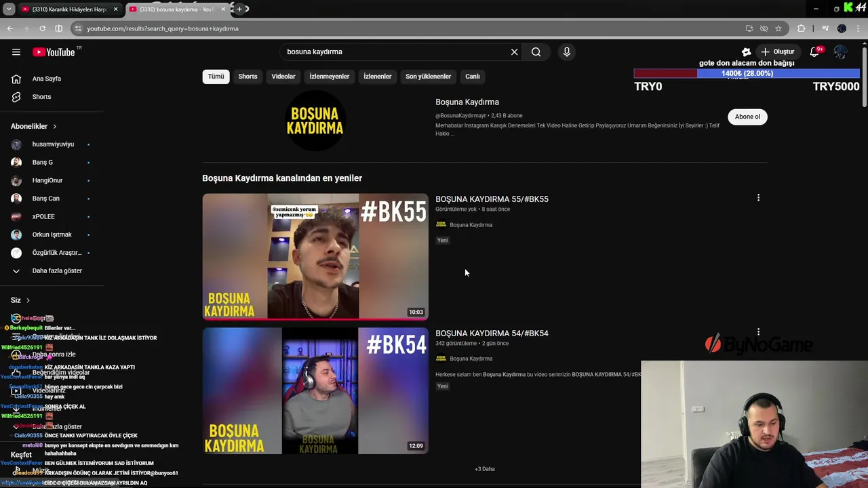Select the Son yüklenenler filter chip
The width and height of the screenshot is (868, 488).
click(428, 77)
